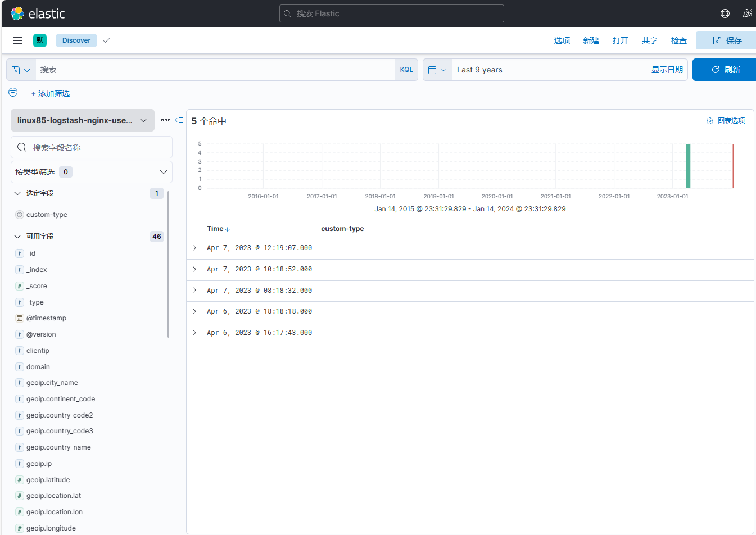The height and width of the screenshot is (535, 756).
Task: Click the Elastic logo icon
Action: tap(17, 13)
